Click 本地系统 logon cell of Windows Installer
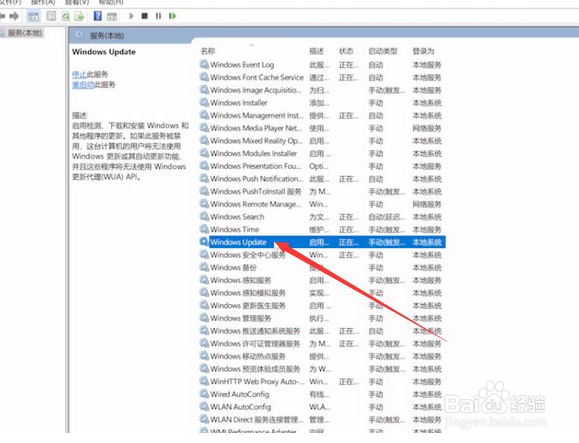Screen dimensions: 579x443 (427, 103)
